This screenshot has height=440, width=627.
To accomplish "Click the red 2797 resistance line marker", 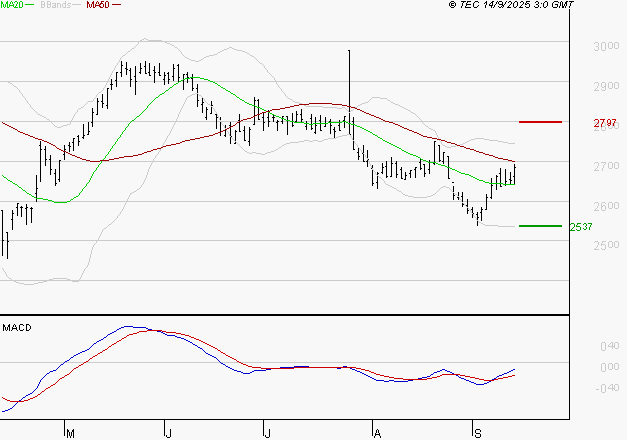I will pyautogui.click(x=540, y=122).
